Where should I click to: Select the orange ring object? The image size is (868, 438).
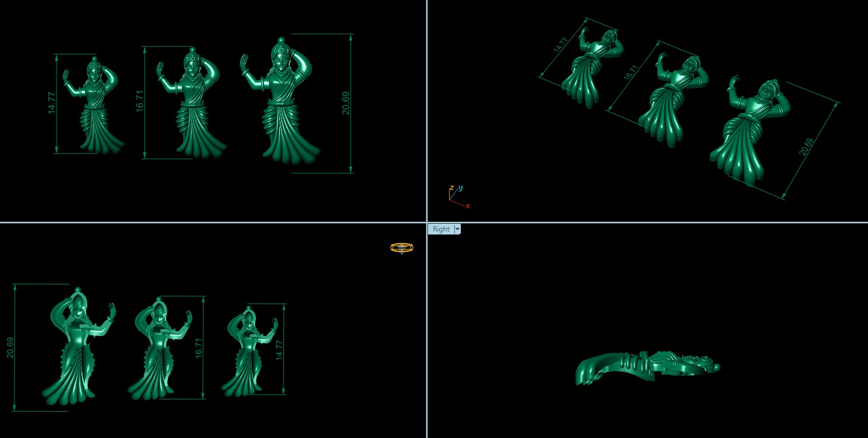click(402, 248)
